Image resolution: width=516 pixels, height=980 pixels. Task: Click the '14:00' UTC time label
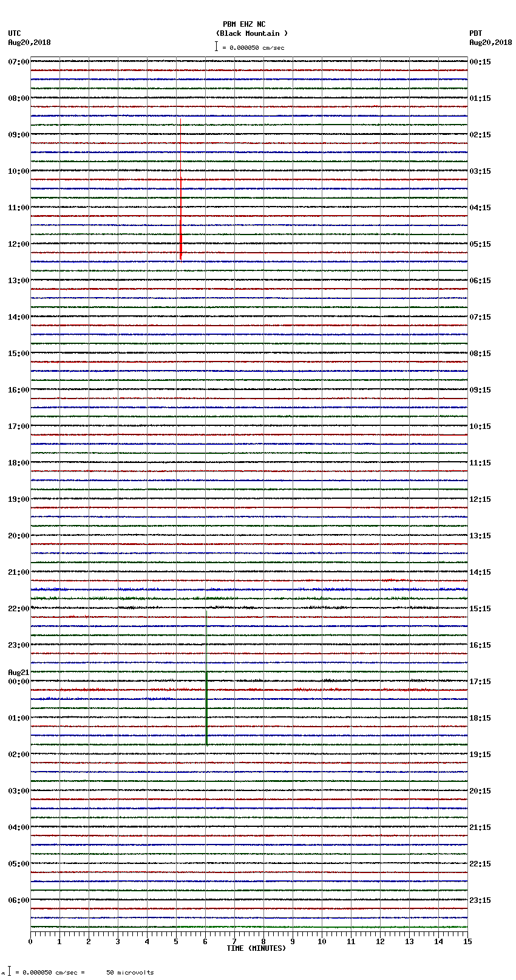click(x=19, y=317)
